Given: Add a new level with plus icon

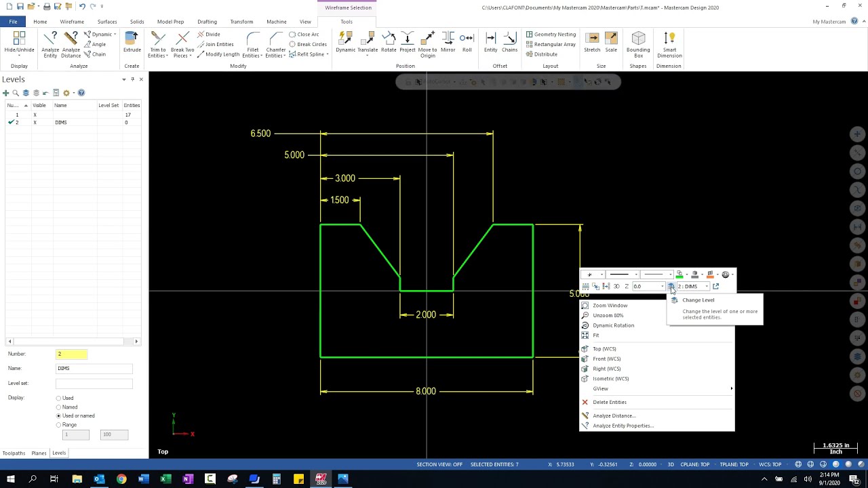Looking at the screenshot, I should 6,93.
